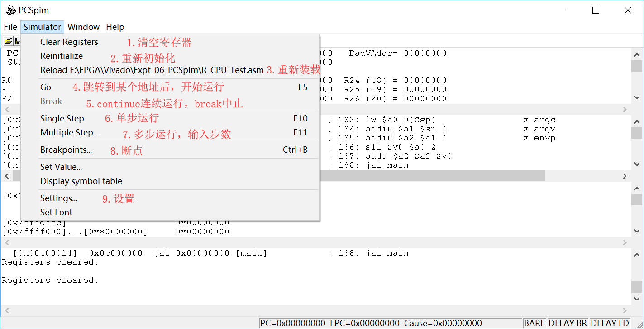
Task: Click '[0x00400014]' address in the messages pane
Action: 45,253
